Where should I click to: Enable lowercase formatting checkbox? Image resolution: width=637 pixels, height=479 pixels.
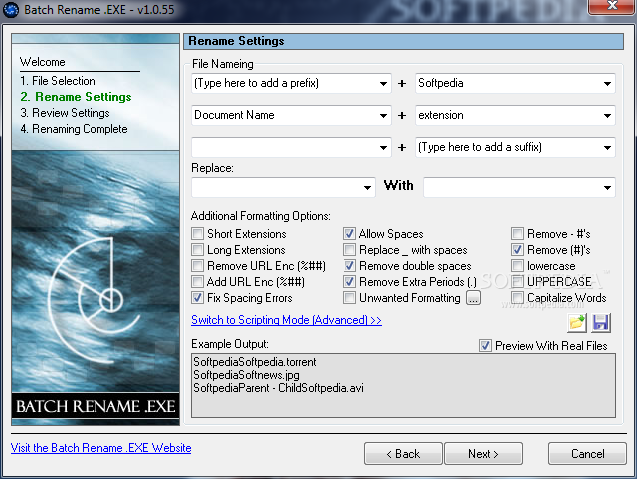(x=517, y=266)
